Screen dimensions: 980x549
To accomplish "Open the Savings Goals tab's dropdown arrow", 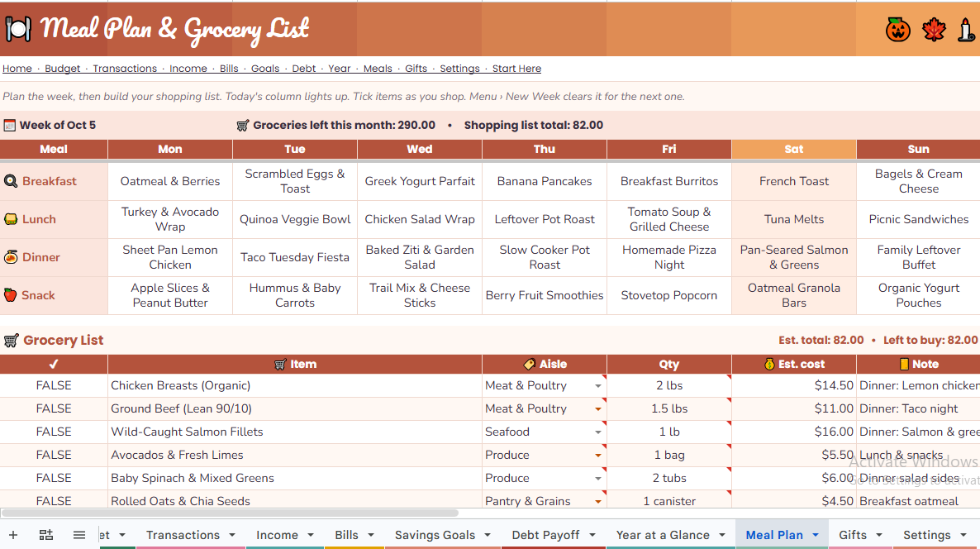I will [488, 535].
